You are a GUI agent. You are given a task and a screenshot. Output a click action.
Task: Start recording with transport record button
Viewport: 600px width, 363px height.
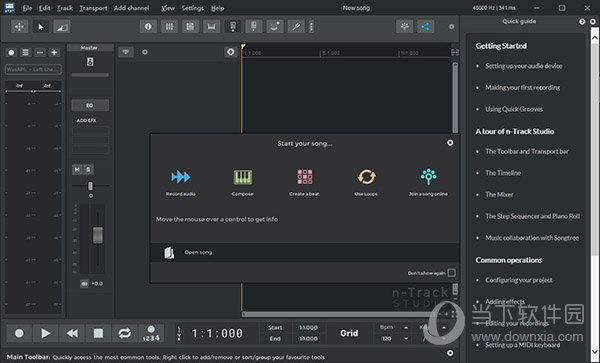click(x=19, y=334)
